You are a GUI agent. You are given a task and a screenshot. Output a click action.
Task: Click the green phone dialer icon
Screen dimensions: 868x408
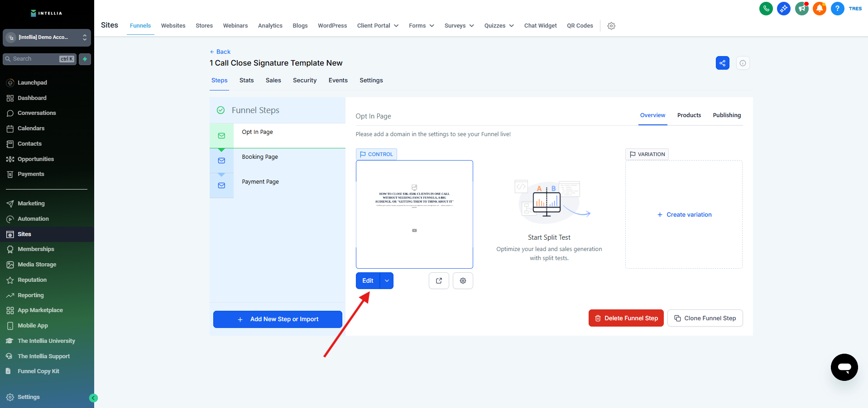point(766,9)
